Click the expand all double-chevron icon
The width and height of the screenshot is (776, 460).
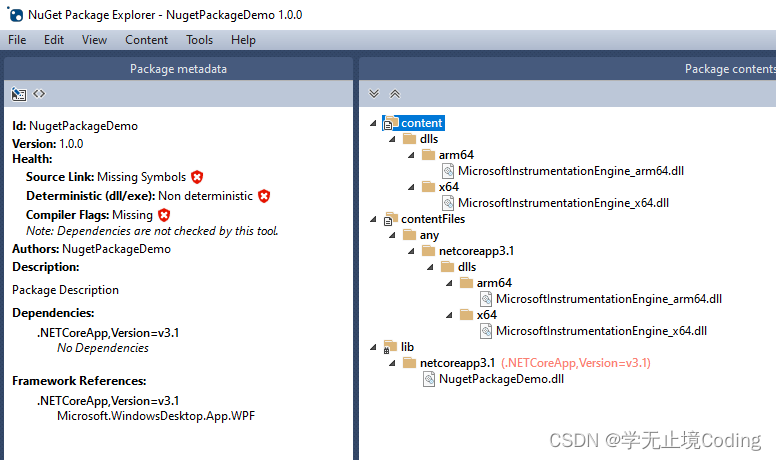pyautogui.click(x=374, y=94)
